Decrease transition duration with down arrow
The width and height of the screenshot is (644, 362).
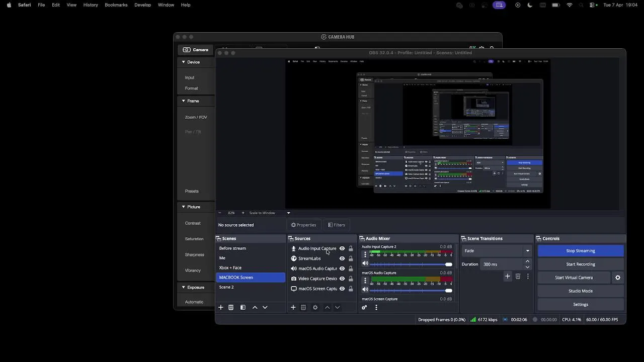tap(527, 267)
